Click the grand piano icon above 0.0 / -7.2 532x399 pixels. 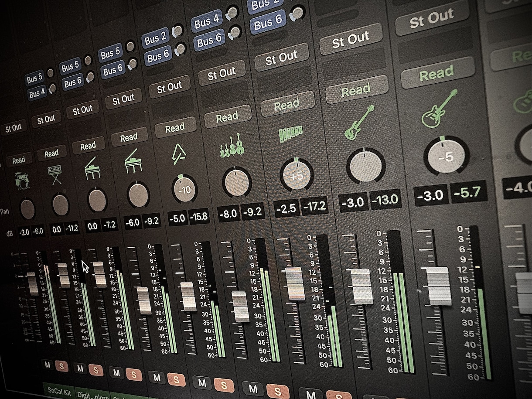tap(92, 168)
